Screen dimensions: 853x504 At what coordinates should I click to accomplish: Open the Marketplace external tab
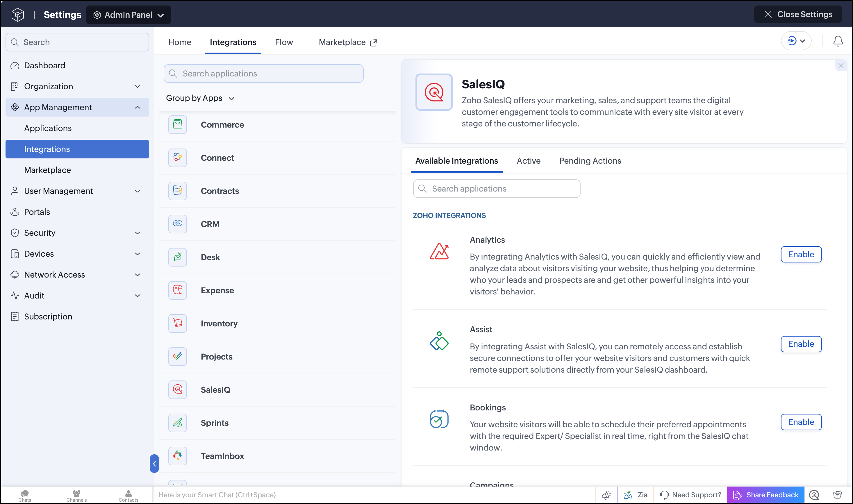348,42
